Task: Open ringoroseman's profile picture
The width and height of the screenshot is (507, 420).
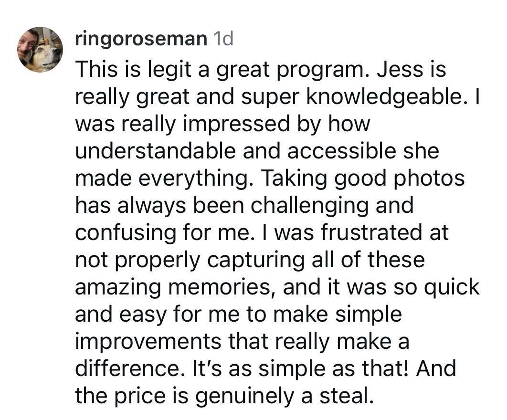Action: (40, 50)
